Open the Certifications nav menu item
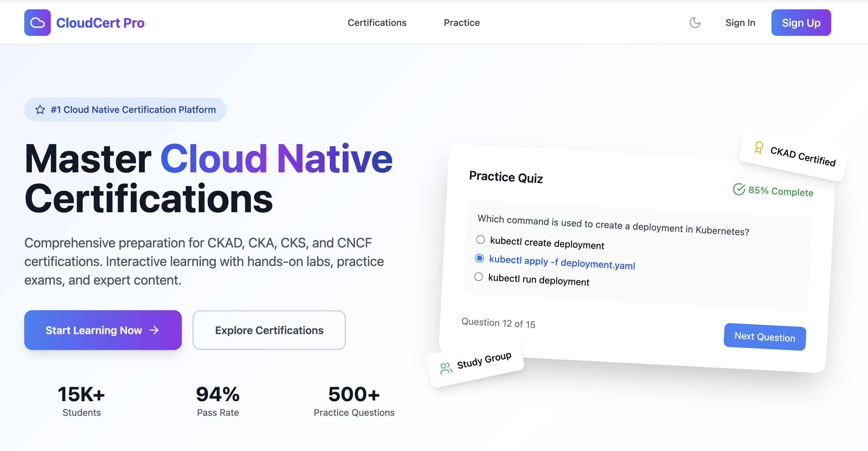 (x=377, y=23)
